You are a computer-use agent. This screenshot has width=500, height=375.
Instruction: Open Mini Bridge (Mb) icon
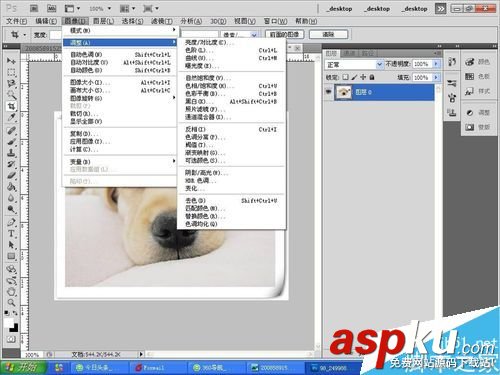coord(51,8)
